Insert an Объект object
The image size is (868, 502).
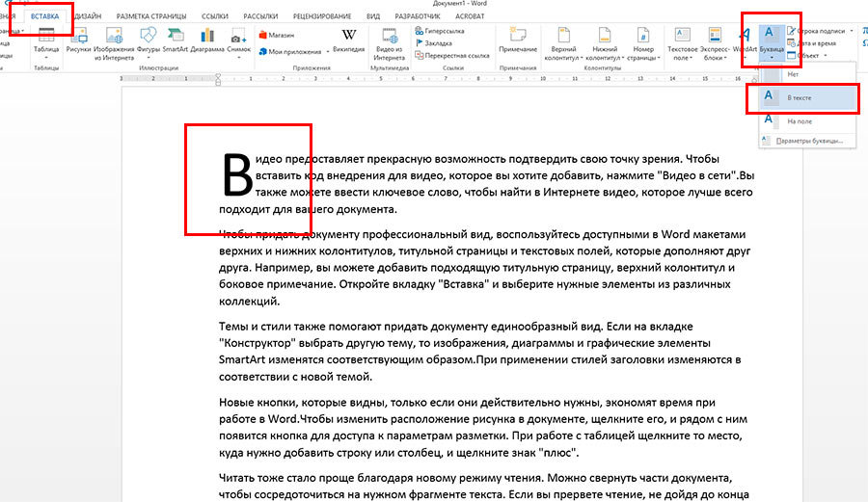803,55
